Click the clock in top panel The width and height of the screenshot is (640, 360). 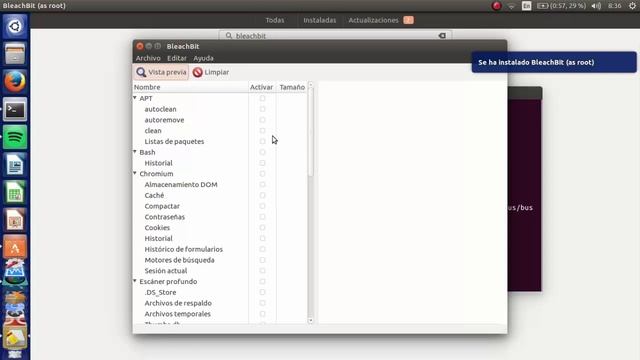coord(615,6)
